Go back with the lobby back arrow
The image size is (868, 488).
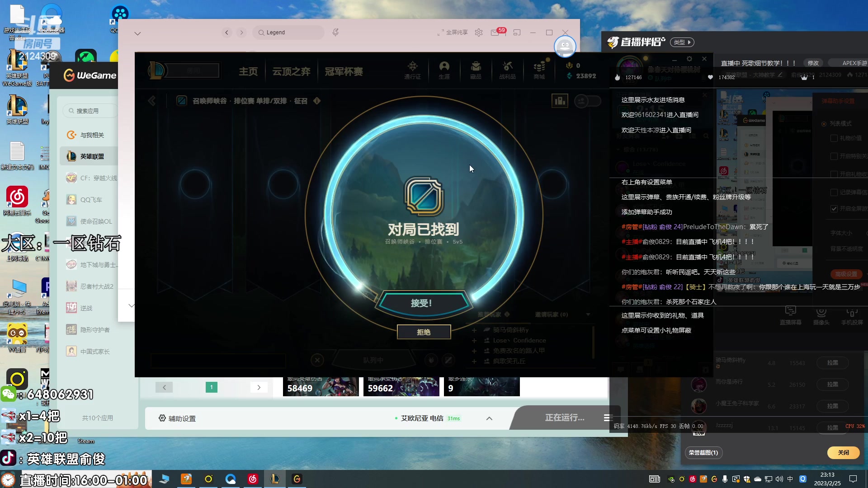pos(152,101)
